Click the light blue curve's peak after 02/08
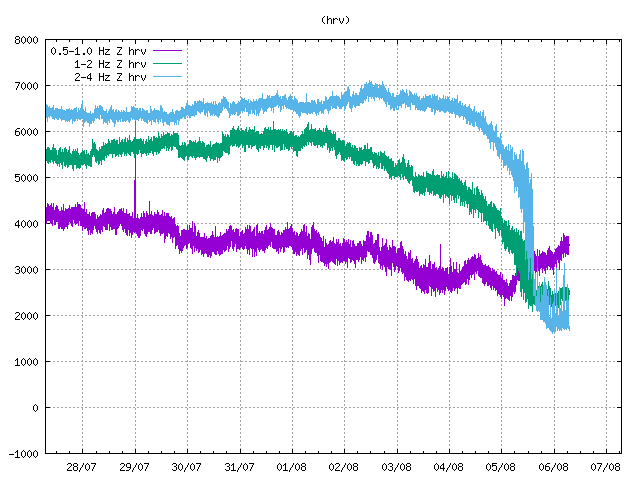This screenshot has width=640, height=480. coord(371,86)
